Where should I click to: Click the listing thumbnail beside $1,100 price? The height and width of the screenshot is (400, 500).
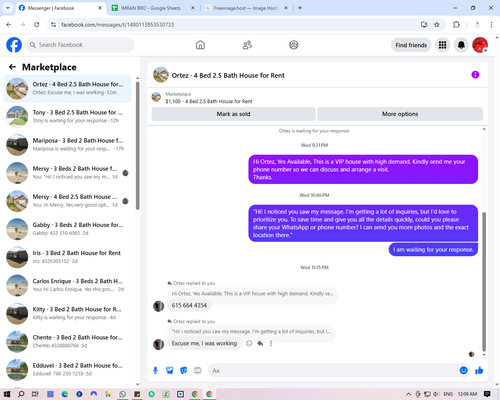pyautogui.click(x=156, y=97)
